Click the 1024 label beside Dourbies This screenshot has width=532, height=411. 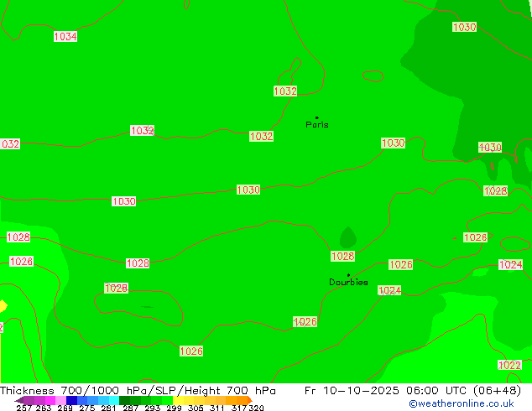[389, 290]
